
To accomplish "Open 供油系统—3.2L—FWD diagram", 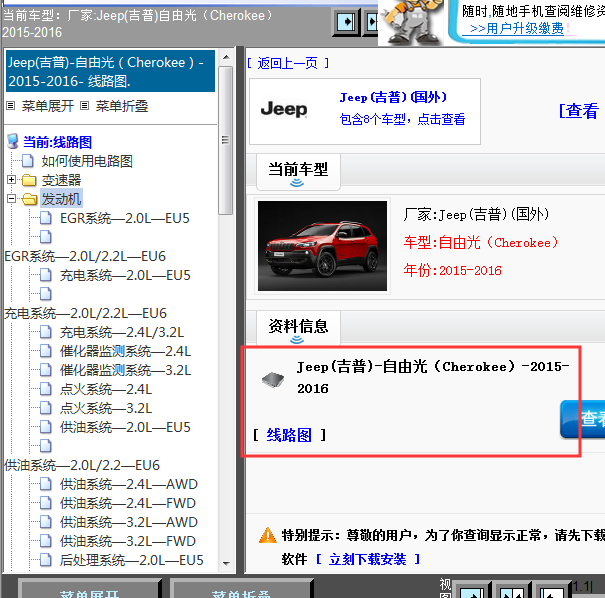I will click(128, 541).
